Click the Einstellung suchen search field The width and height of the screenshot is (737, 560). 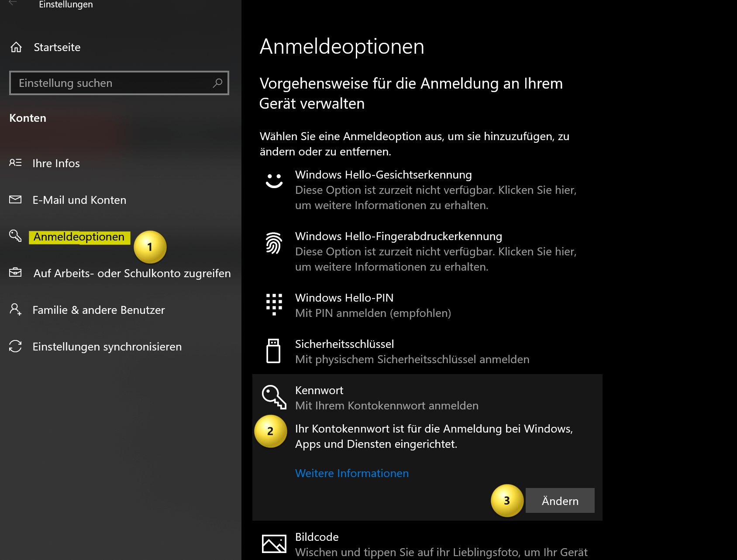[119, 83]
